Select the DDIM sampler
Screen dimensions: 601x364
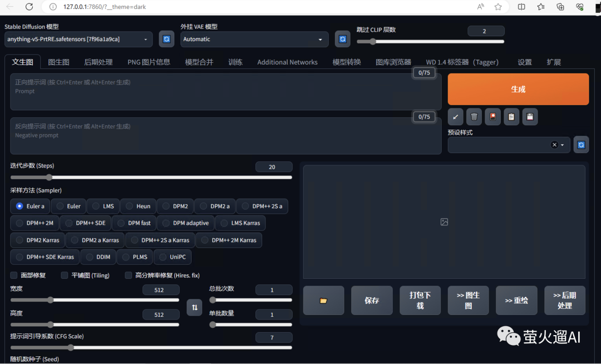click(98, 257)
